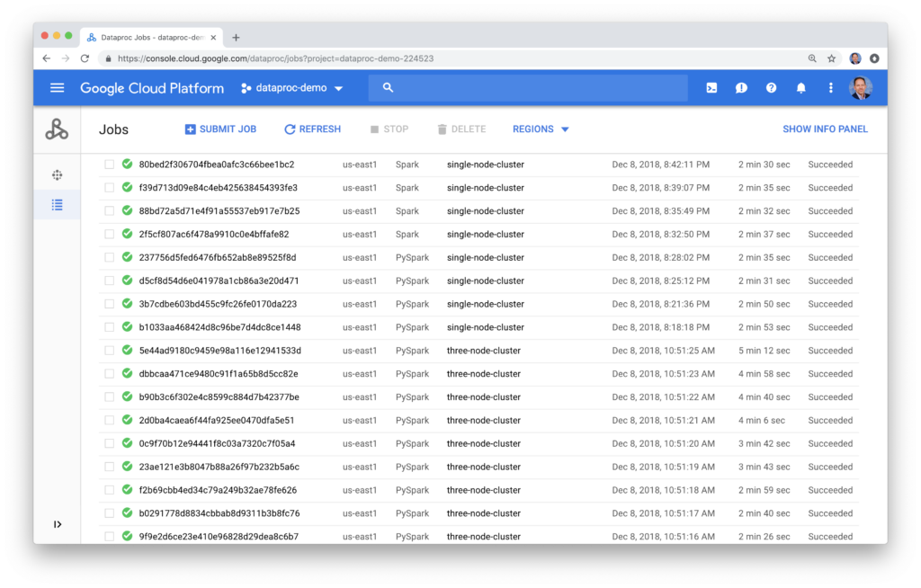Open the send feedback icon
Screen dimensions: 921x588
pyautogui.click(x=741, y=88)
